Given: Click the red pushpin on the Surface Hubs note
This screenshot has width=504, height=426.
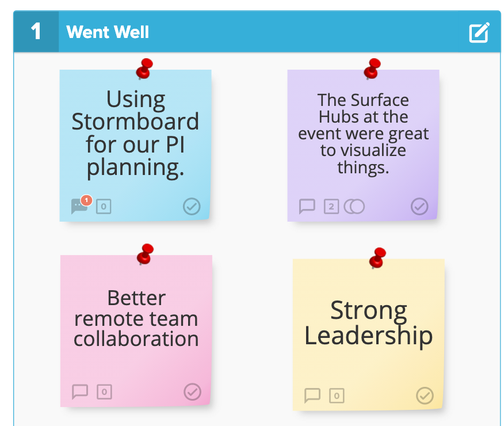Looking at the screenshot, I should coord(372,69).
